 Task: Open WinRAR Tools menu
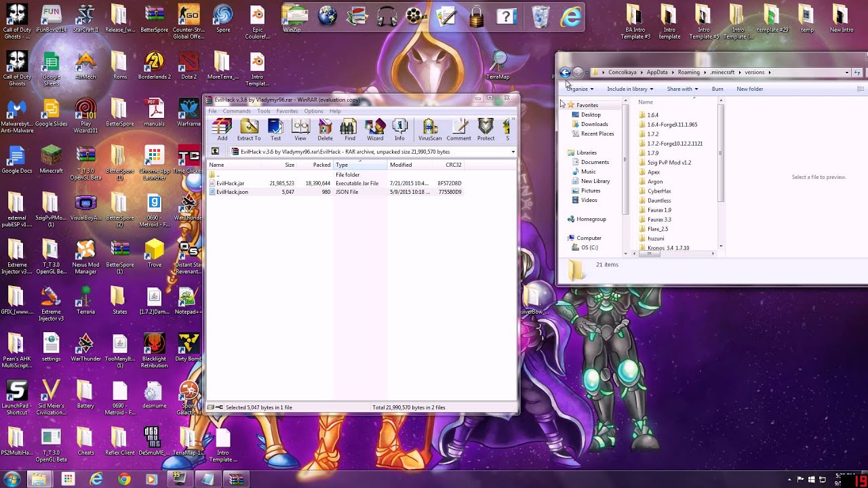click(264, 111)
